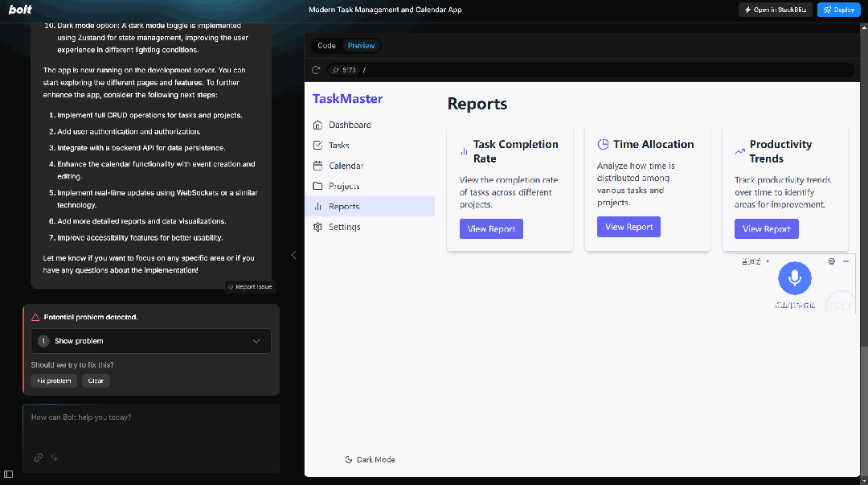Click the attach file link icon
868x485 pixels.
[39, 458]
